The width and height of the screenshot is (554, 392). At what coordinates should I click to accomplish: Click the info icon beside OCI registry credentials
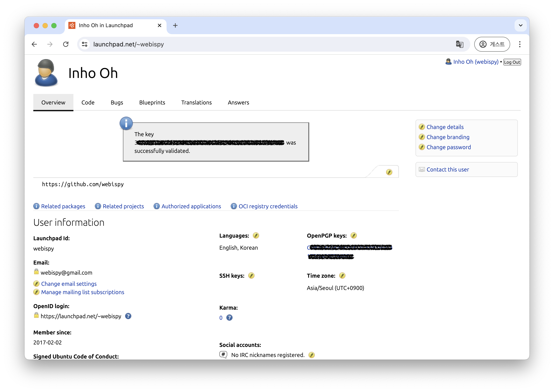click(x=234, y=206)
